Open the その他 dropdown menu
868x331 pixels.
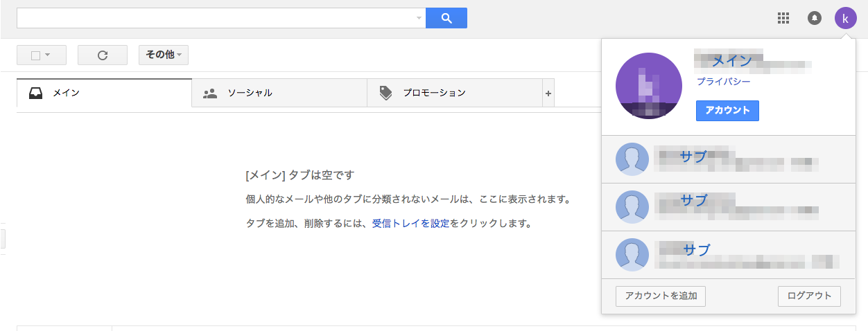point(164,55)
